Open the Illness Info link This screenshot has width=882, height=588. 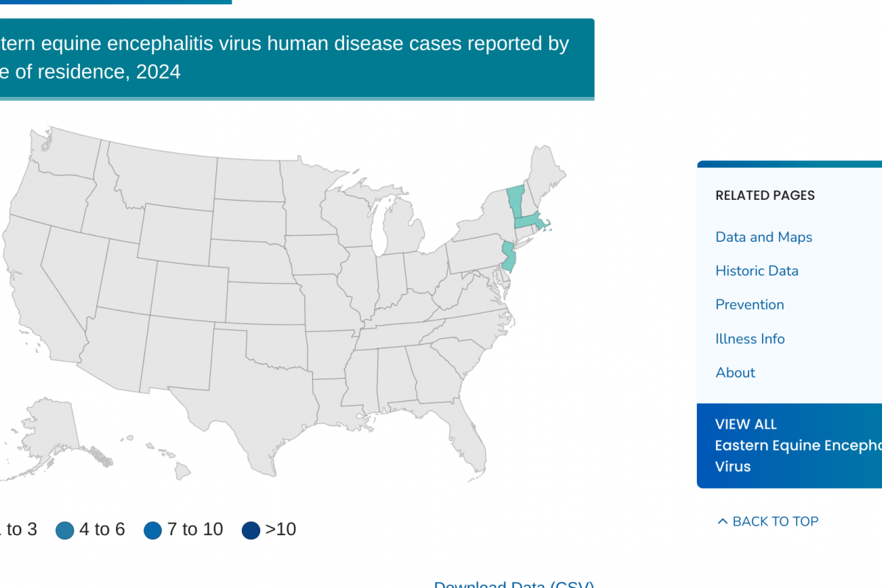tap(750, 339)
